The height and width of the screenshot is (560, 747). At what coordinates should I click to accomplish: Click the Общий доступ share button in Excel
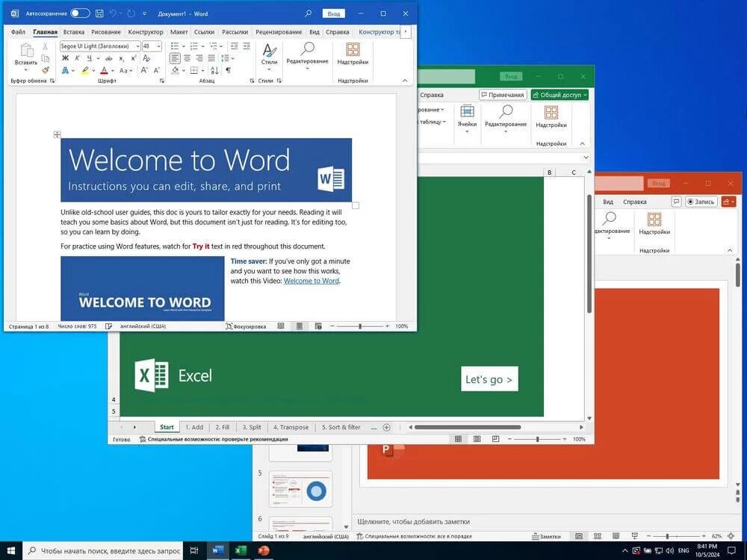coord(560,95)
